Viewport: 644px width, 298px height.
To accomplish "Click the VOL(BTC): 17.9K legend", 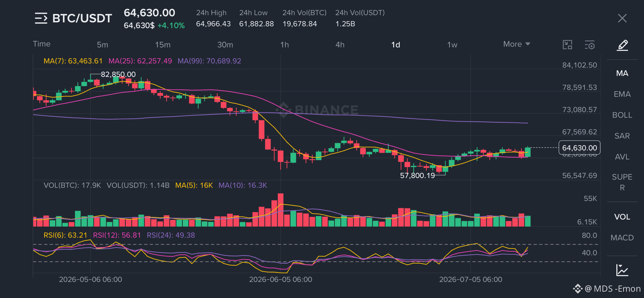I will (72, 185).
